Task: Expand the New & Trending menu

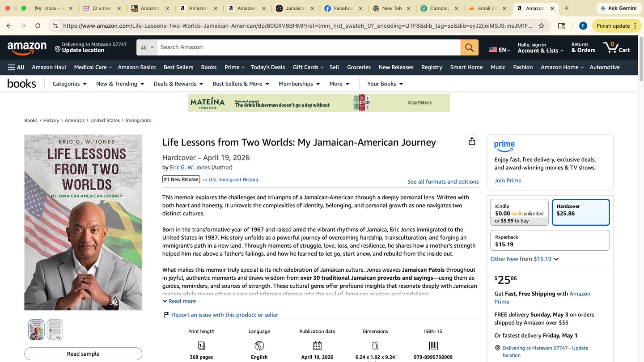Action: point(120,84)
